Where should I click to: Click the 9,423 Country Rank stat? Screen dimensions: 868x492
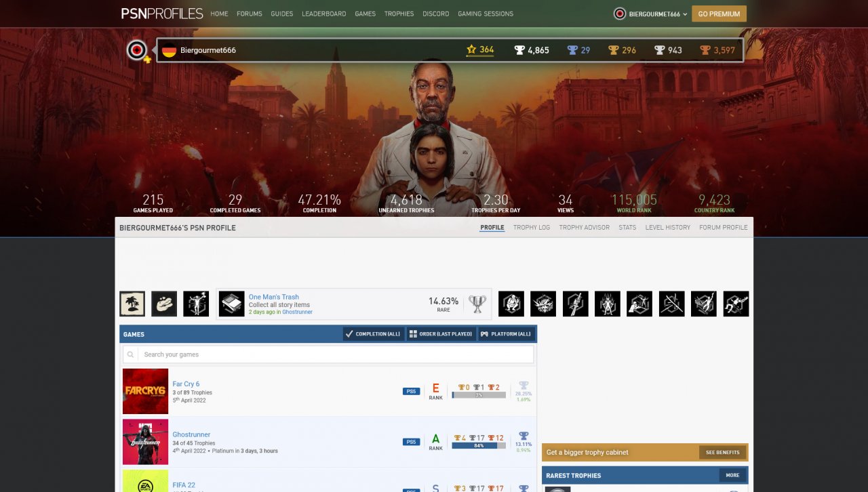click(x=715, y=203)
